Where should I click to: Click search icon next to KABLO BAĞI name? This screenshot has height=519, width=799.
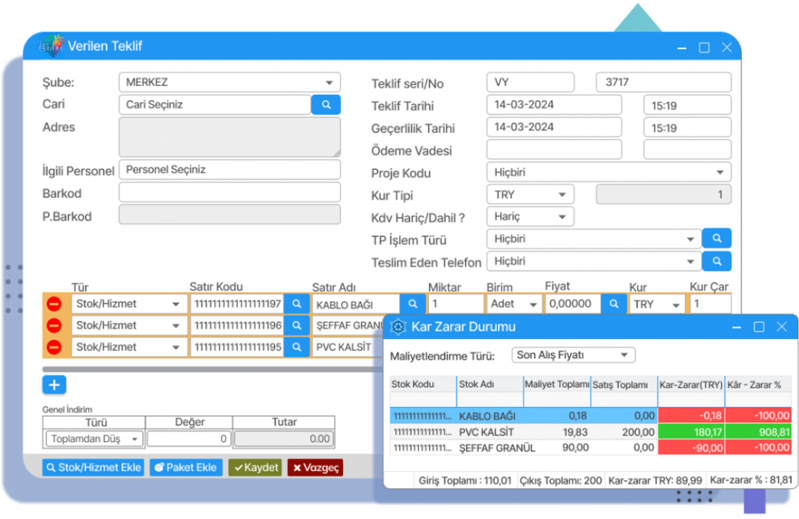[413, 304]
